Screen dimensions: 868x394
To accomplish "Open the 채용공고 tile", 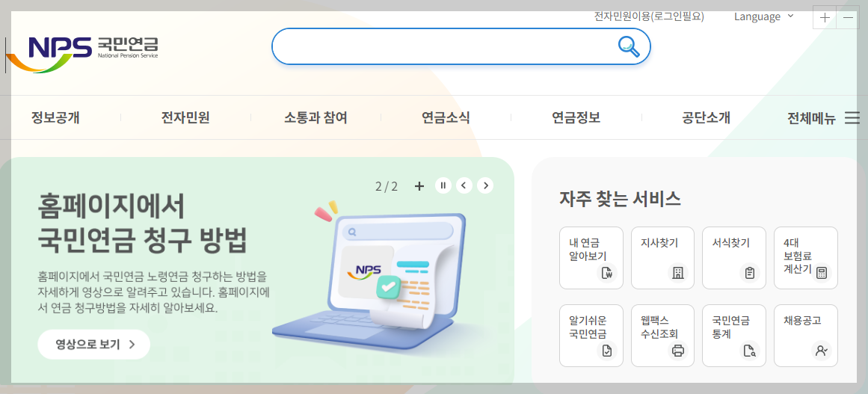I will point(806,336).
